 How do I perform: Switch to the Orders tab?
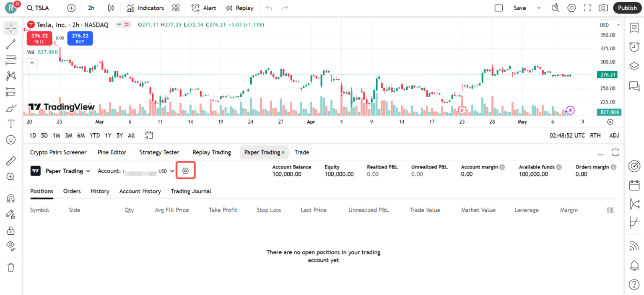[72, 191]
